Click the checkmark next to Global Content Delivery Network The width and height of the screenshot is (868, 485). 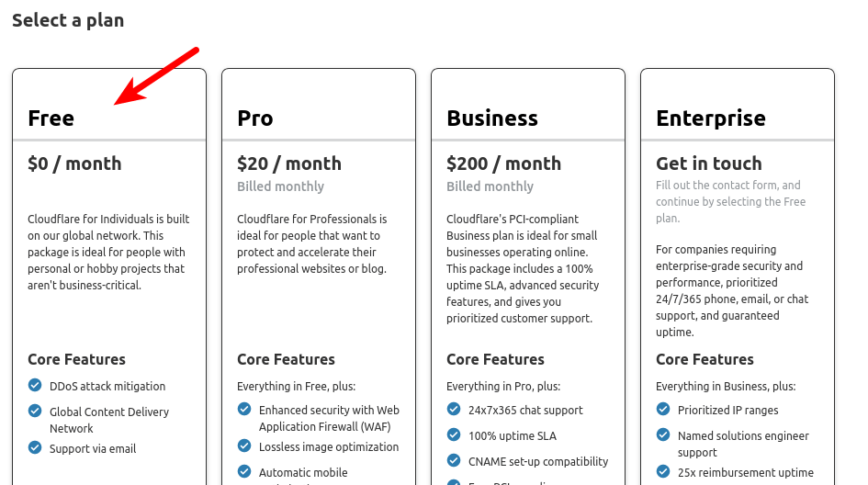35,412
